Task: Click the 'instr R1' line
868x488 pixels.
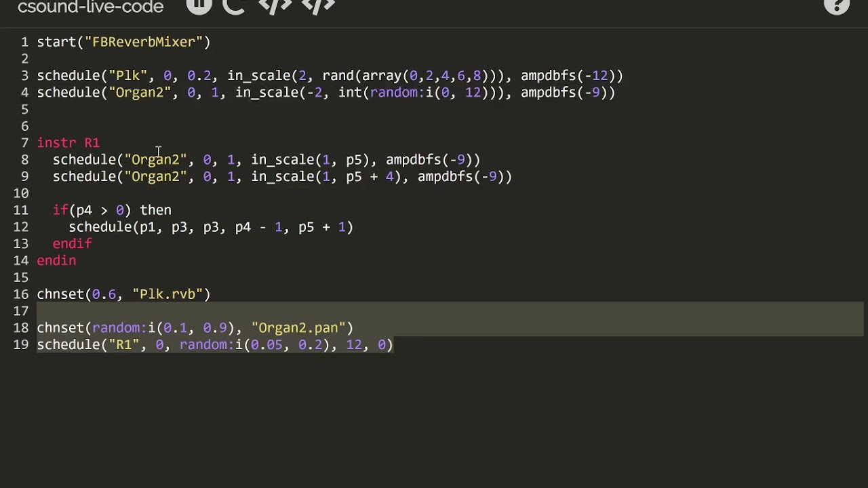Action: point(68,143)
